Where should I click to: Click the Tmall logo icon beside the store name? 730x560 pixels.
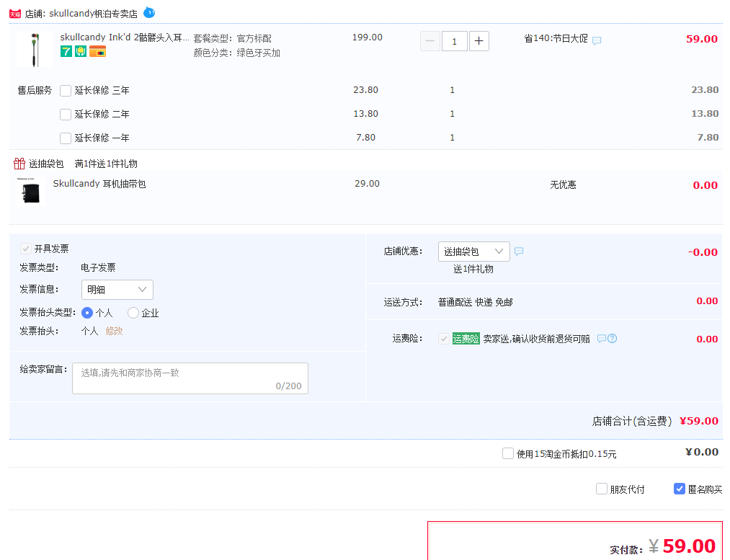click(x=15, y=14)
